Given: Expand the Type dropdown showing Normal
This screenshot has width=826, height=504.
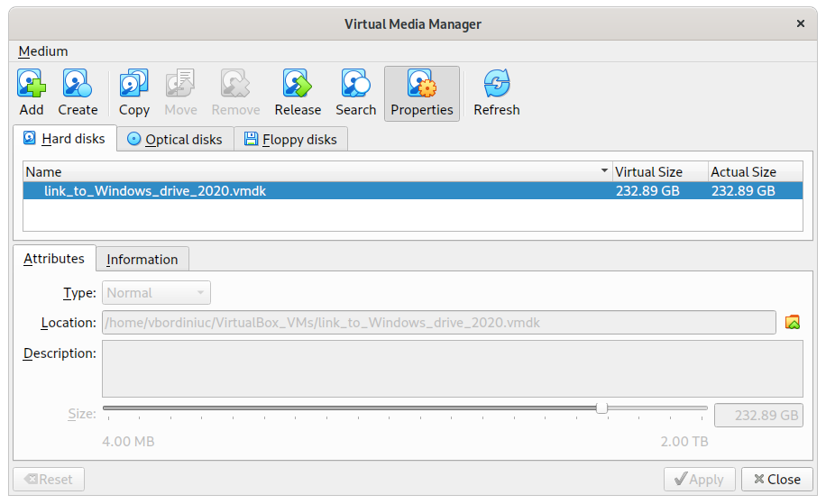Looking at the screenshot, I should coord(157,293).
